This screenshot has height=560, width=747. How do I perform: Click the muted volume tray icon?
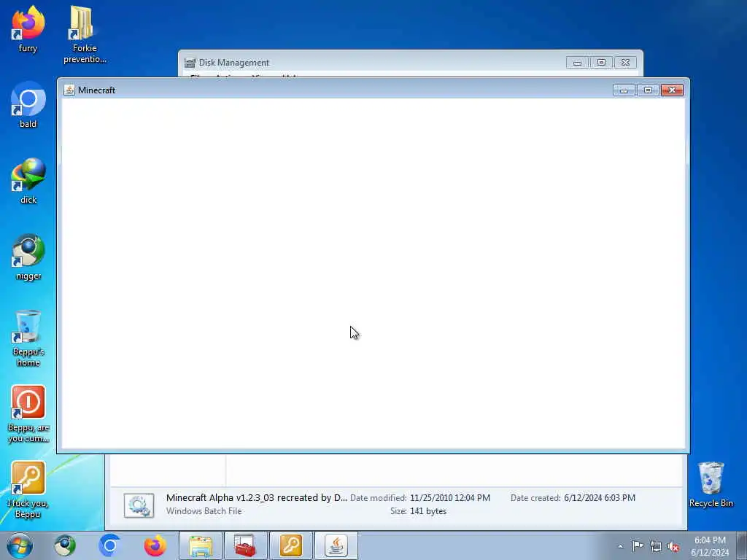click(x=673, y=546)
